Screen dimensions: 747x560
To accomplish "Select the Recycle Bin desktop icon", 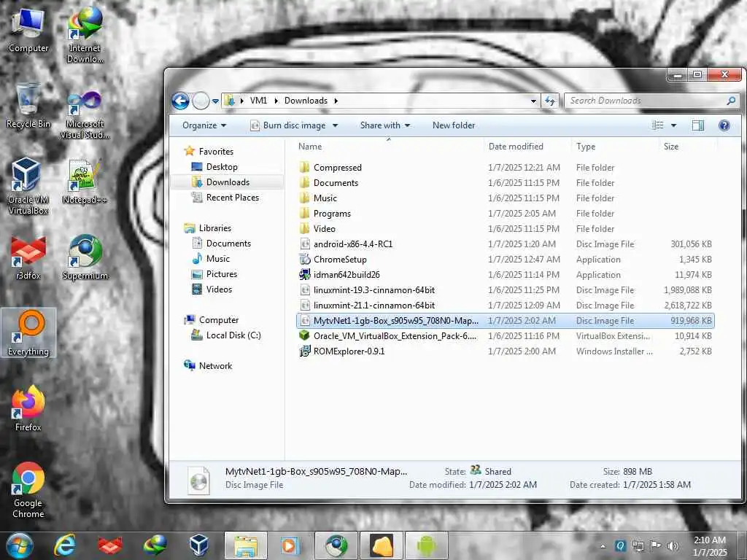I will 28,106.
